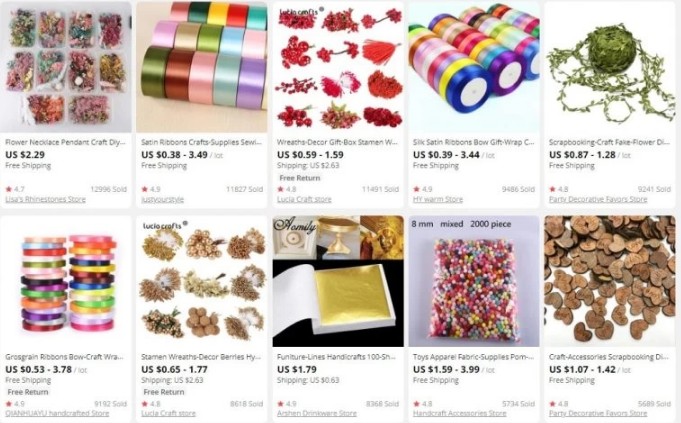Click the Satin Ribbons Crafts-Supplies title
The height and width of the screenshot is (423, 681).
[x=202, y=142]
